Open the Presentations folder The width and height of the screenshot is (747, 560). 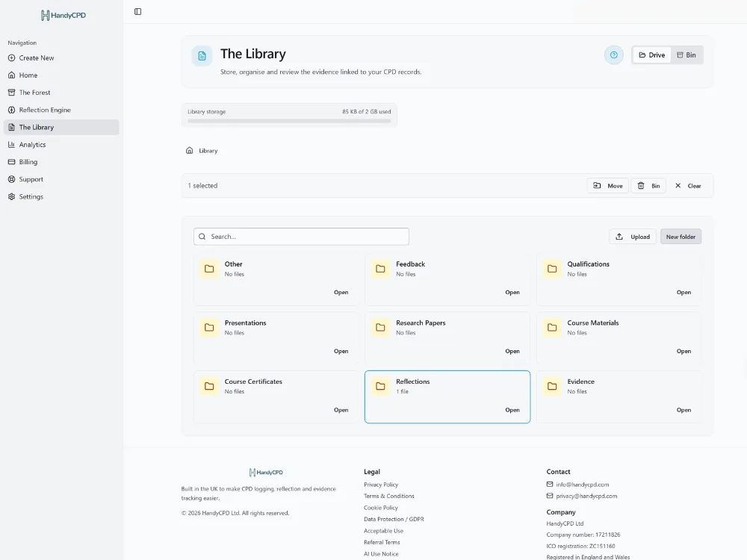pos(341,351)
